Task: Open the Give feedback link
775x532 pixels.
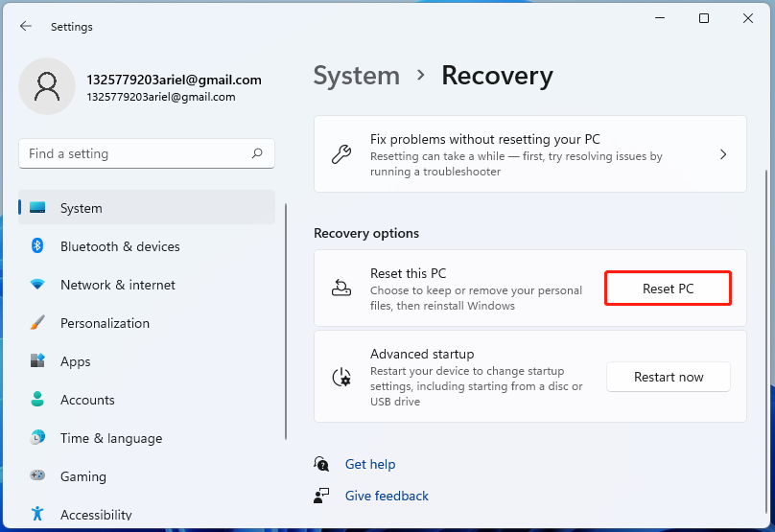Action: [x=387, y=496]
